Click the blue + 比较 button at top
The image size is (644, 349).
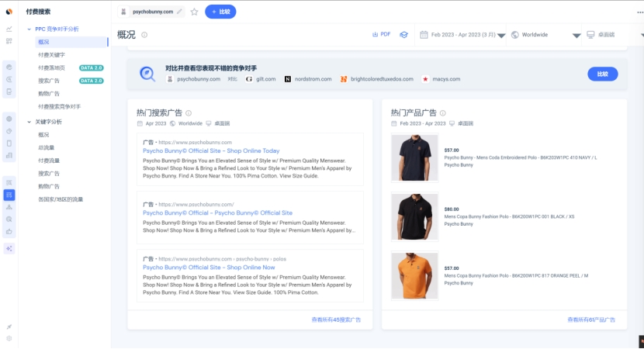tap(220, 12)
